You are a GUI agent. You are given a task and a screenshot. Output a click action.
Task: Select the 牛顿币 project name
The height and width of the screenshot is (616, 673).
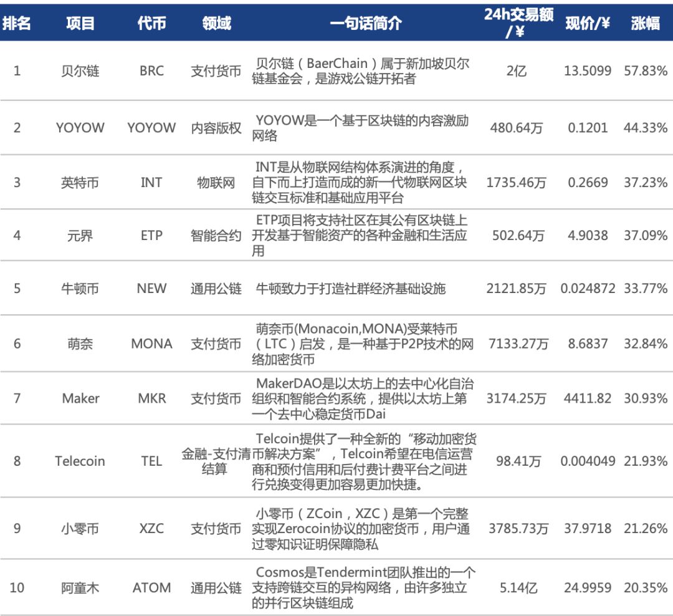point(80,288)
